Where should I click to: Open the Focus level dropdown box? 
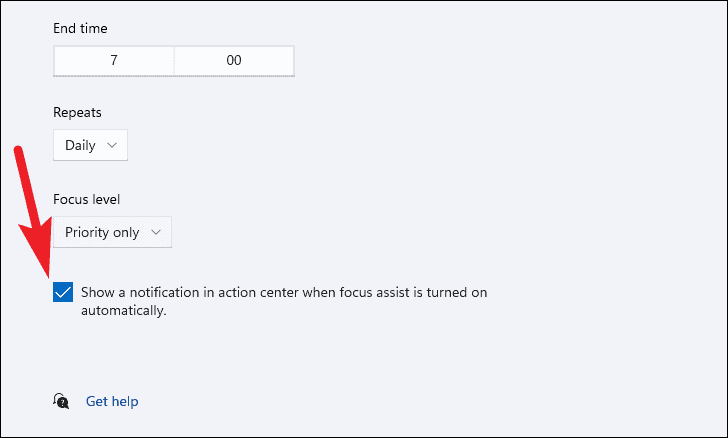pyautogui.click(x=112, y=232)
